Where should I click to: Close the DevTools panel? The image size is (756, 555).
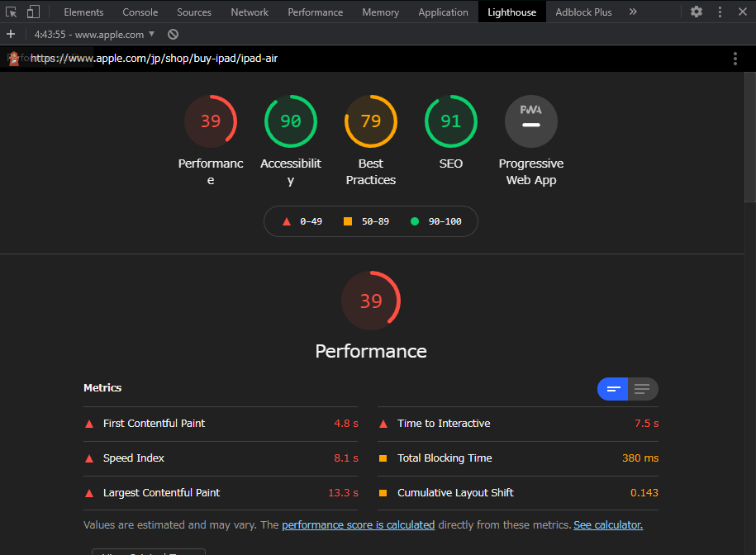pos(743,12)
